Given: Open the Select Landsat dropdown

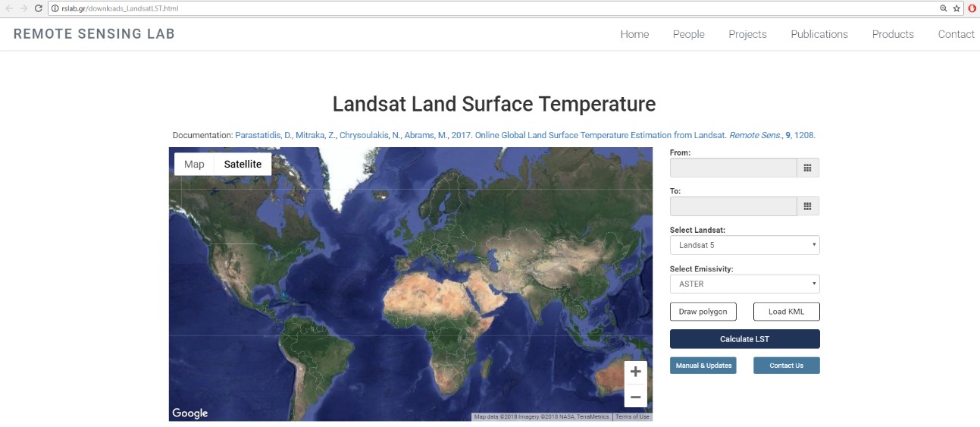Looking at the screenshot, I should pos(745,245).
